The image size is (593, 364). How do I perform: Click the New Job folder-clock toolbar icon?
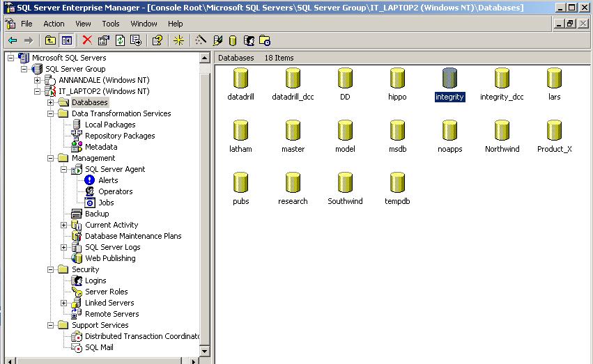tap(265, 40)
